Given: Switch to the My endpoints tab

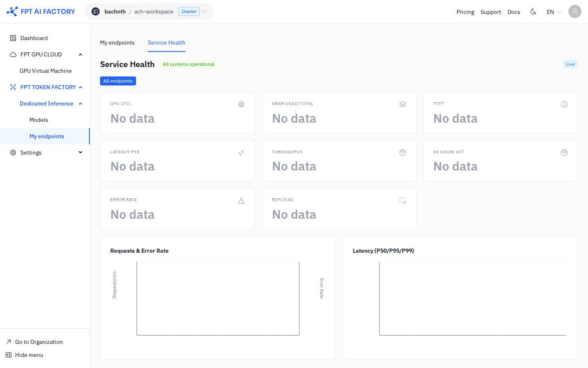Looking at the screenshot, I should pyautogui.click(x=117, y=43).
